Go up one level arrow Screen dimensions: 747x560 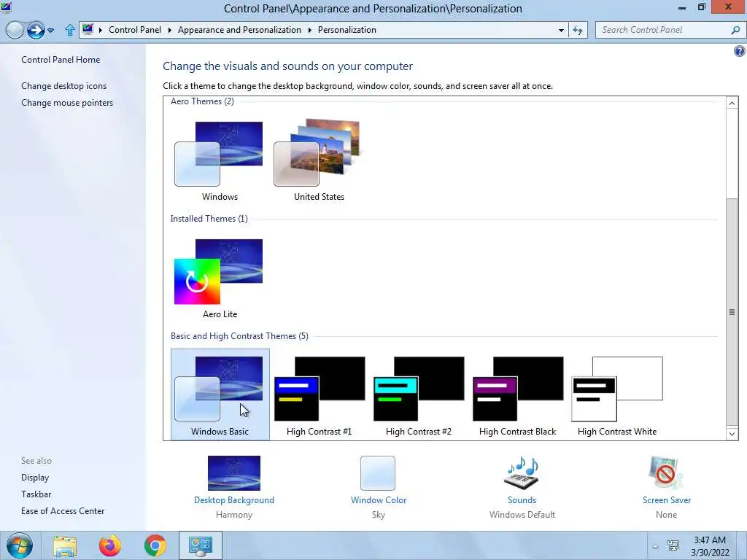[x=69, y=30]
